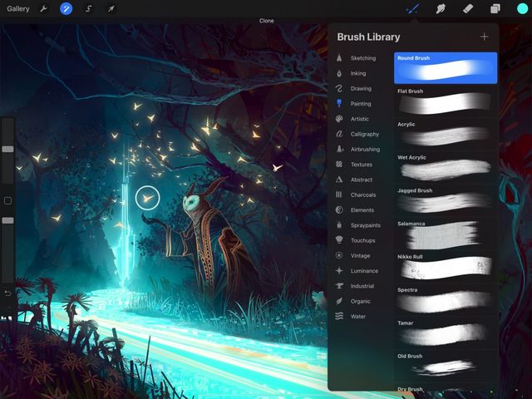The width and height of the screenshot is (532, 399).
Task: Click the Spraypaints can icon
Action: pos(339,225)
